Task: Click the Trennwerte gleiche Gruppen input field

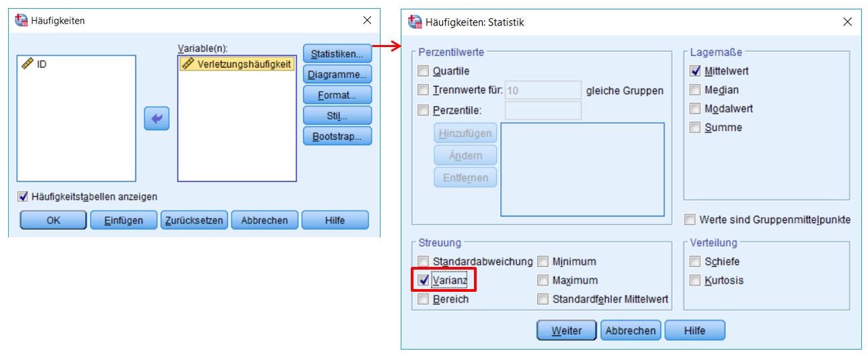Action: pos(543,90)
